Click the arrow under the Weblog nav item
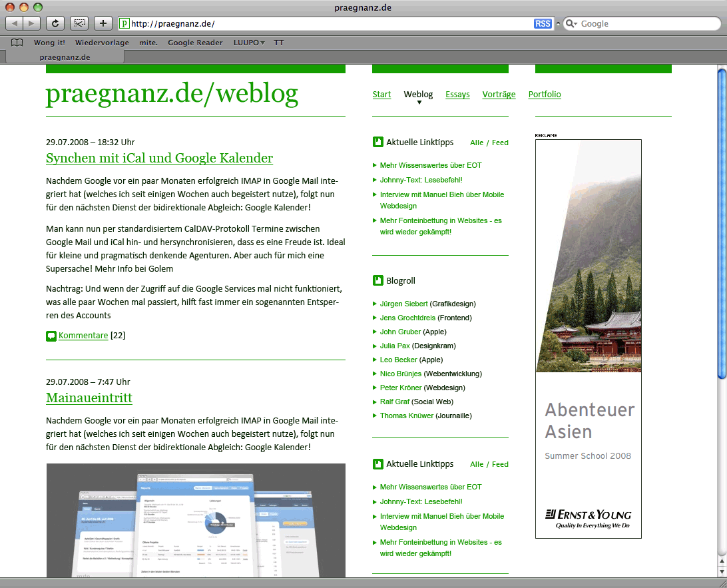Viewport: 727px width, 588px height. coord(419,103)
